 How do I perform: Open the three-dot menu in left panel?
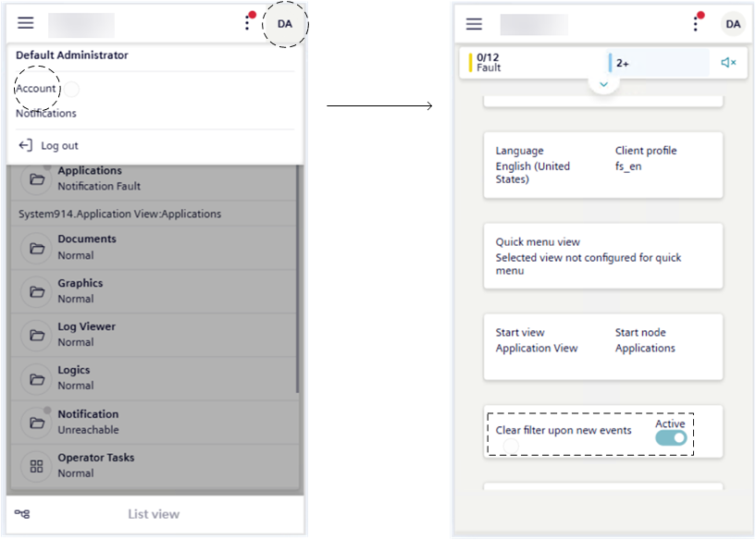(247, 23)
